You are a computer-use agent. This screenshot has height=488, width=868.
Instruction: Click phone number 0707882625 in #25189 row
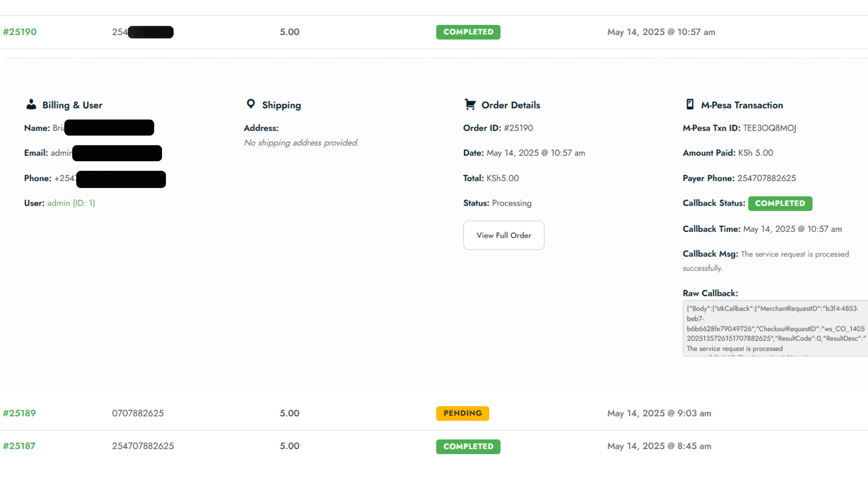138,413
